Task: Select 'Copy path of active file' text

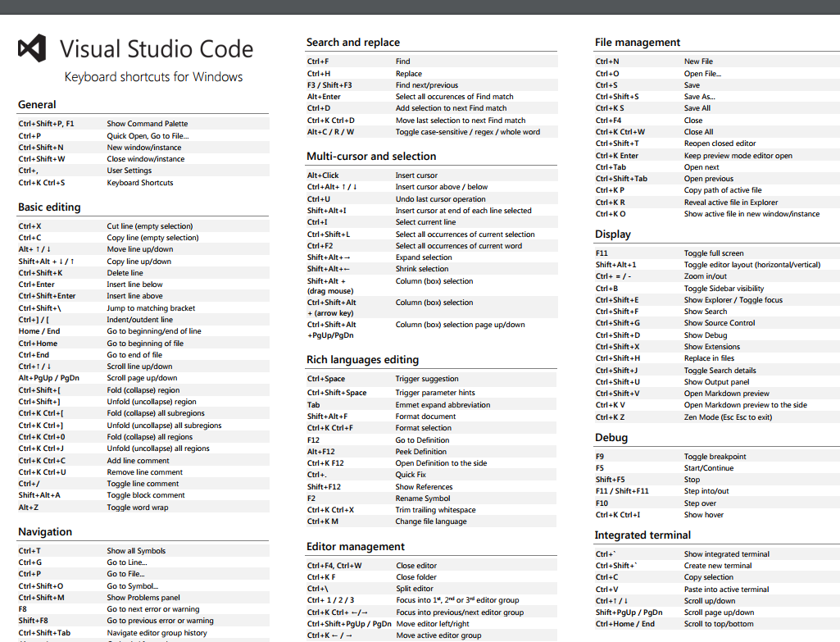Action: [x=723, y=190]
